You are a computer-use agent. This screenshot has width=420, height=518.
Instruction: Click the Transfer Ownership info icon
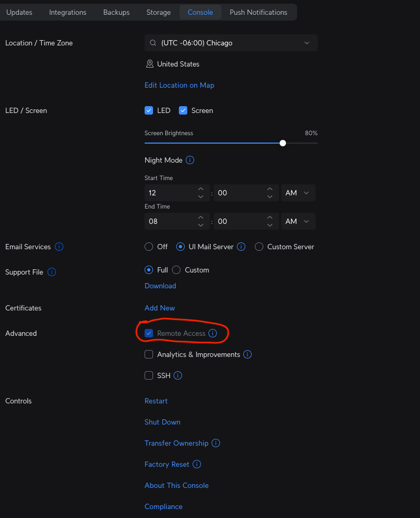click(216, 443)
